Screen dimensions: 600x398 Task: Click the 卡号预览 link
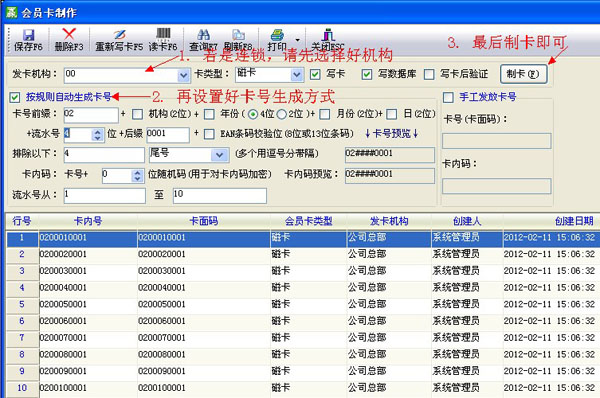pyautogui.click(x=391, y=134)
